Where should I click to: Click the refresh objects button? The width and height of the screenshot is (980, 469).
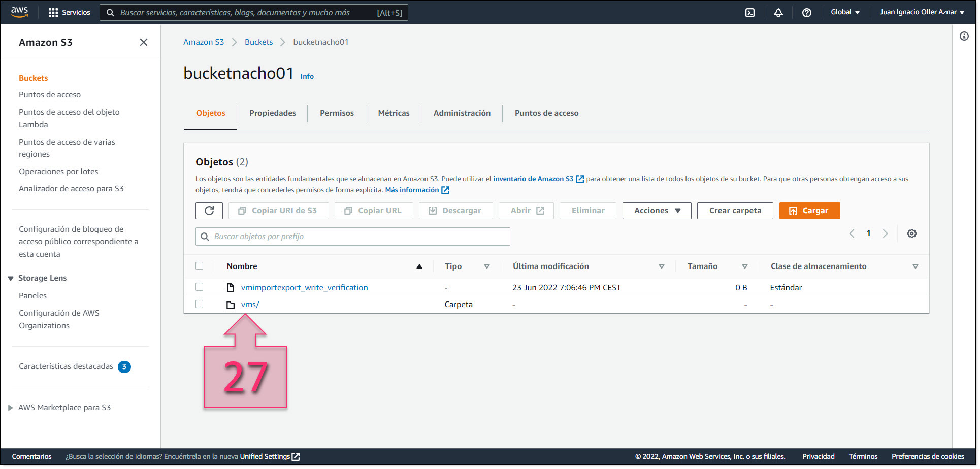click(209, 211)
